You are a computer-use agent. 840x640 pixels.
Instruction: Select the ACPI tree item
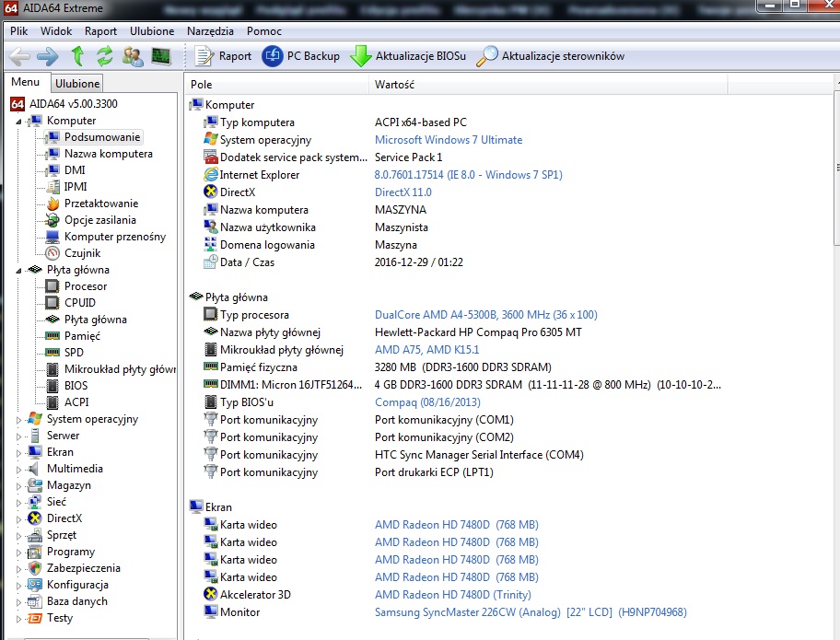76,402
